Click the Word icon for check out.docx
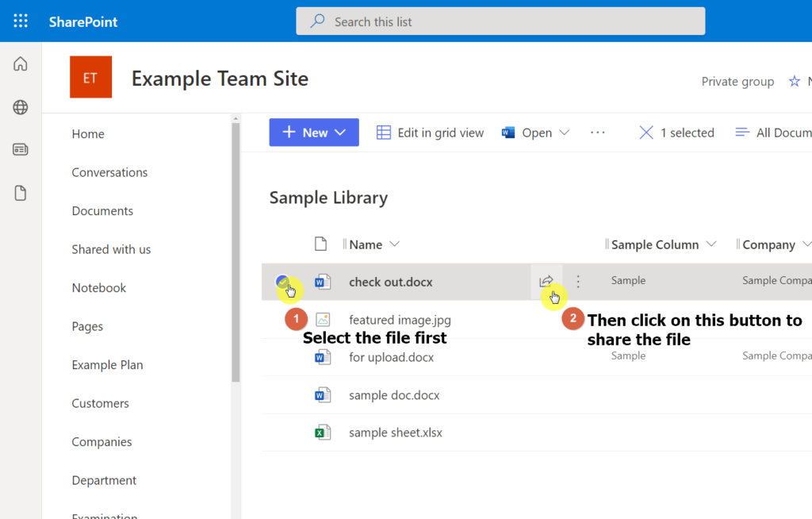The image size is (812, 519). [323, 282]
